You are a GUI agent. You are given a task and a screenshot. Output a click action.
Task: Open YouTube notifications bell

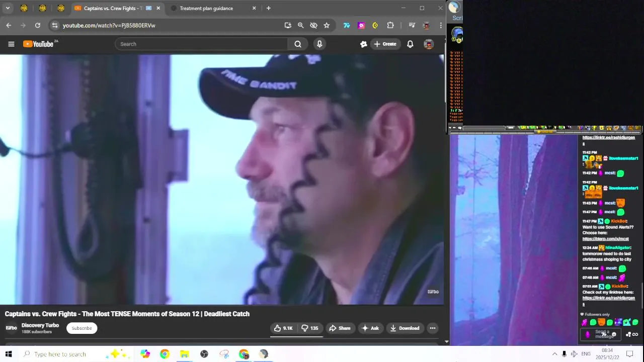[x=410, y=44]
